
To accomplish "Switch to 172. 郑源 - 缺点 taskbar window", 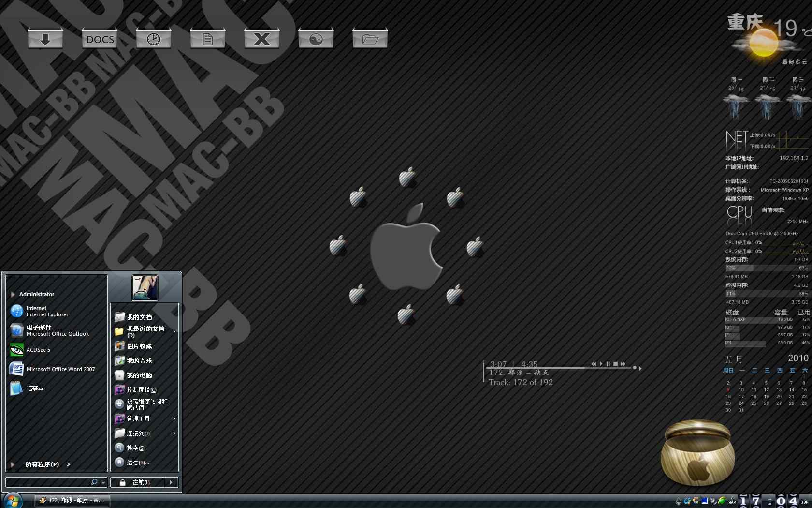I will tap(72, 500).
